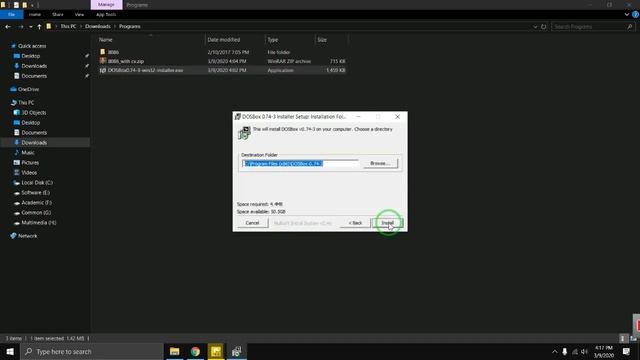Viewport: 640px width, 360px height.
Task: Click the taskbar clock and date
Action: point(604,351)
